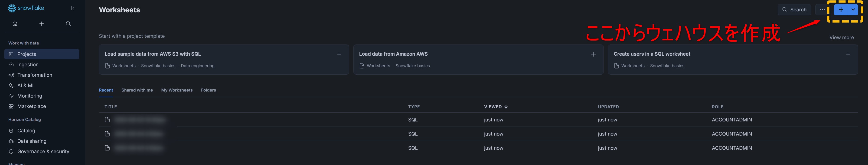868x165 pixels.
Task: Add the Create users in a SQL worksheet template with its plus icon
Action: coord(848,54)
